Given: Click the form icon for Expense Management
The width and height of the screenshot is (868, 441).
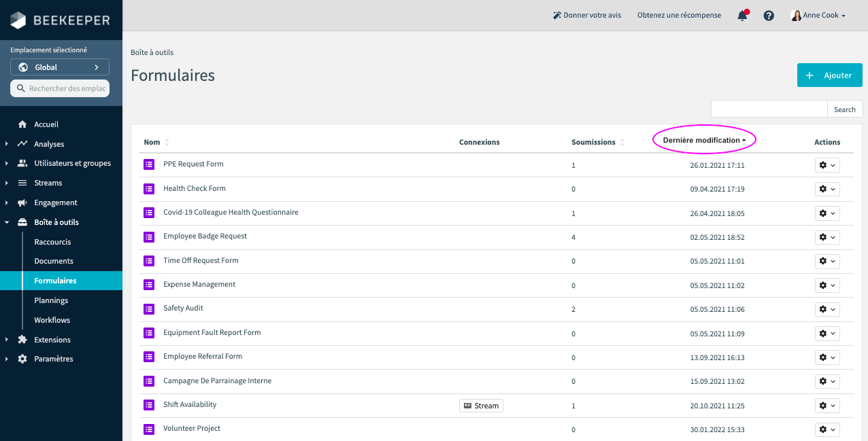Looking at the screenshot, I should tap(149, 285).
